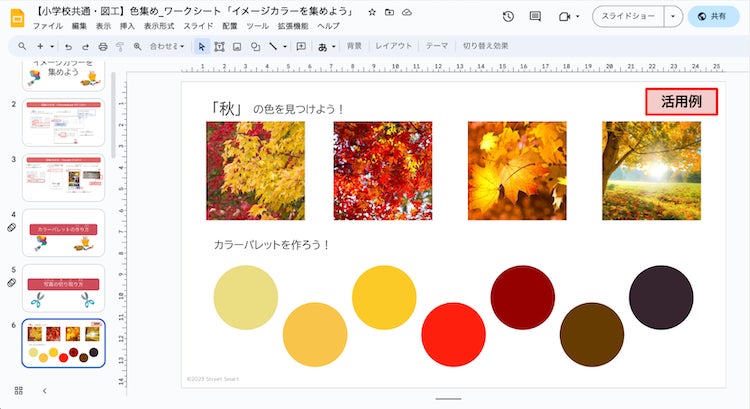Start the スライドショー presentation
The width and height of the screenshot is (750, 409).
click(x=628, y=16)
